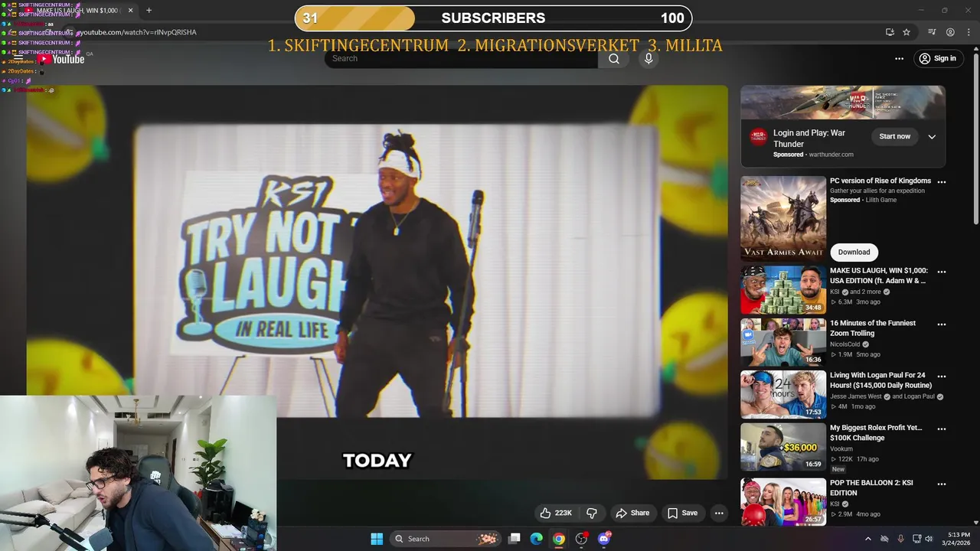Screen dimensions: 980x551
Task: Open a new browser tab with plus
Action: 149,11
